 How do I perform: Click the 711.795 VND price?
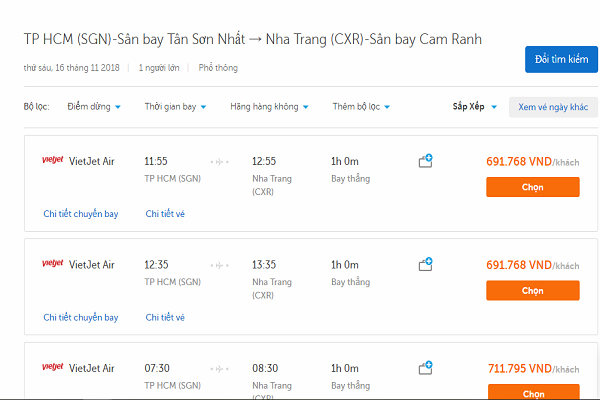coord(520,369)
